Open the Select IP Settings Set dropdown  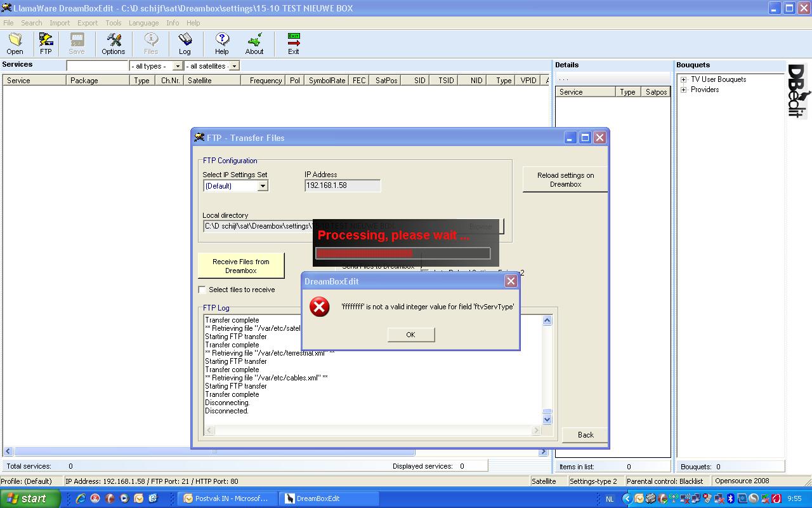[x=263, y=186]
